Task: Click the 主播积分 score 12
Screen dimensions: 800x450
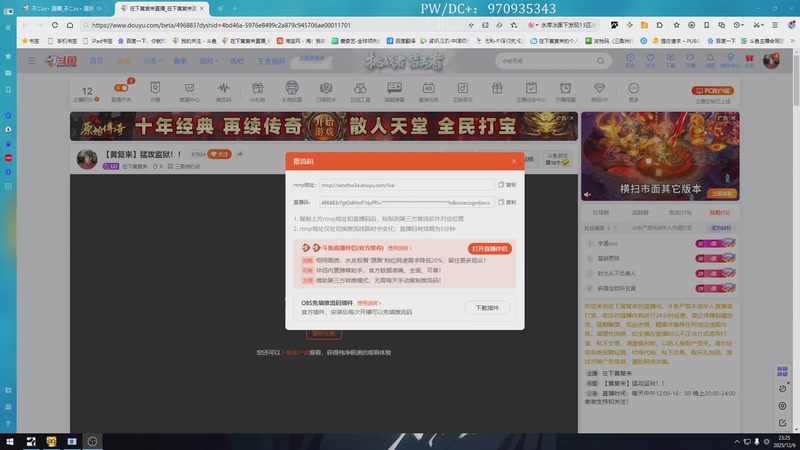Action: 87,93
